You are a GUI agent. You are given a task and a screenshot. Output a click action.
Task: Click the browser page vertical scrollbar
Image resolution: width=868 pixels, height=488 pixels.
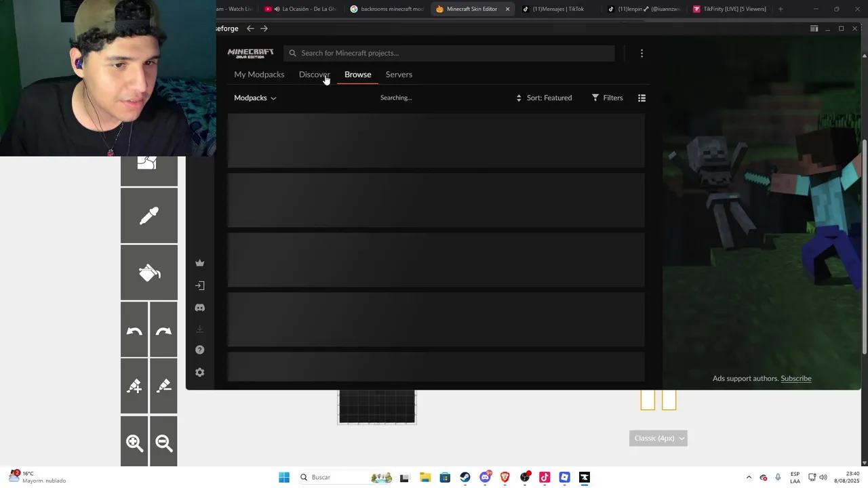point(864,247)
